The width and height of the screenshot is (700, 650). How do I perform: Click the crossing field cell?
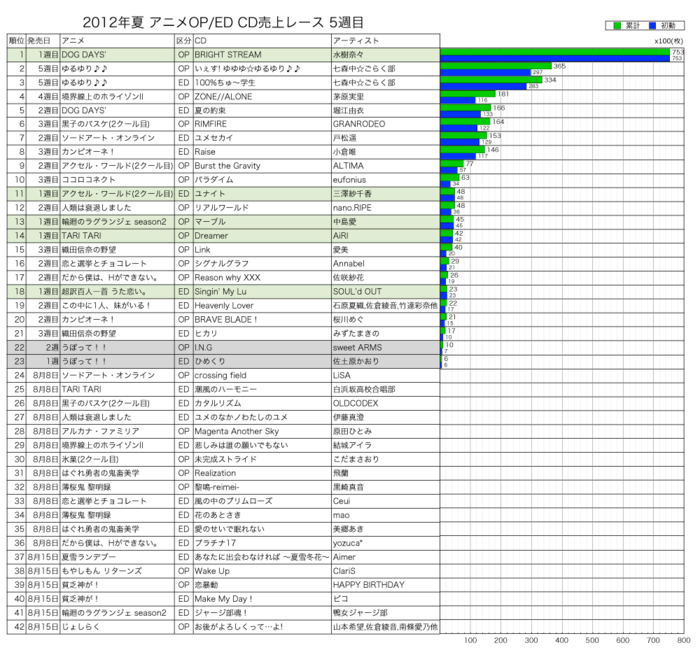click(x=262, y=375)
